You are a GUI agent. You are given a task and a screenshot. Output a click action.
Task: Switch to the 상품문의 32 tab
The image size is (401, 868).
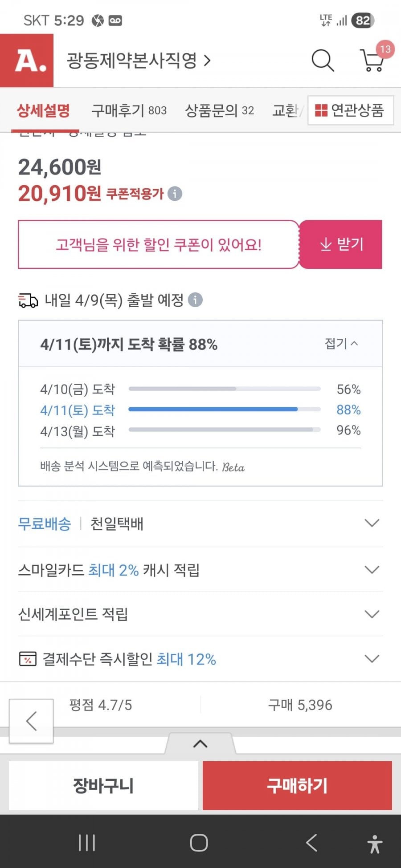coord(219,110)
